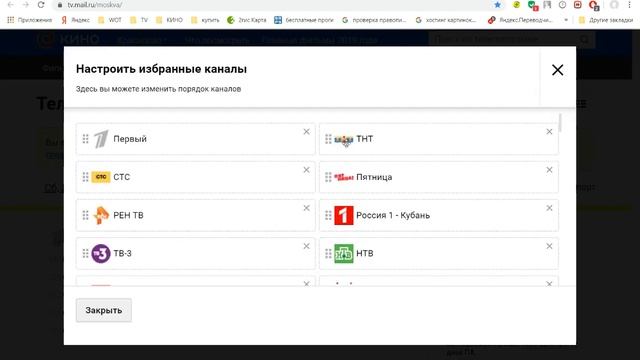
Task: Open Приложения apps shortcut
Action: point(29,20)
